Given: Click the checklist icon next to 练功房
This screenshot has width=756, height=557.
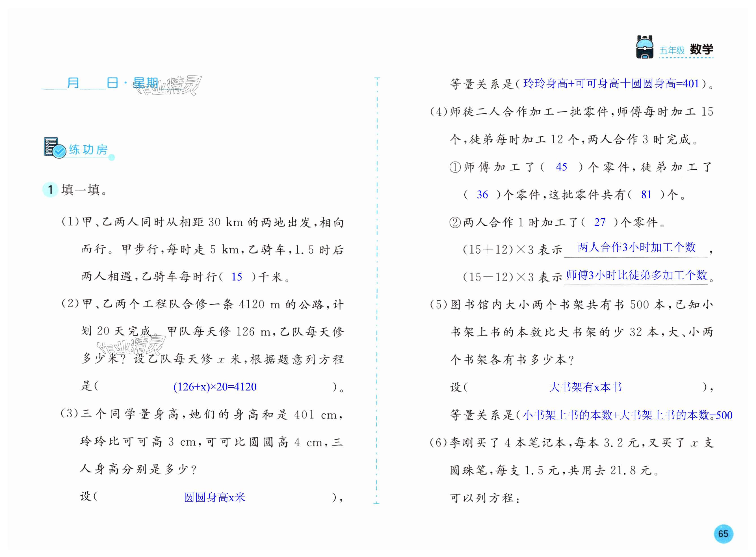Looking at the screenshot, I should pos(54,148).
